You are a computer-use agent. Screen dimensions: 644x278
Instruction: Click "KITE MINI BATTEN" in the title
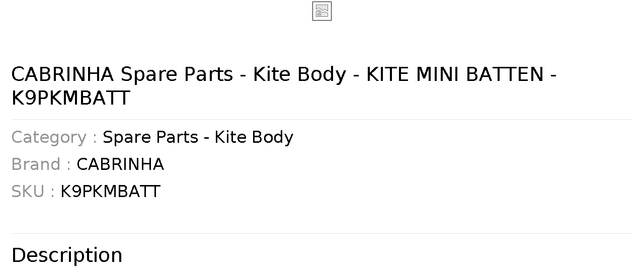point(455,74)
